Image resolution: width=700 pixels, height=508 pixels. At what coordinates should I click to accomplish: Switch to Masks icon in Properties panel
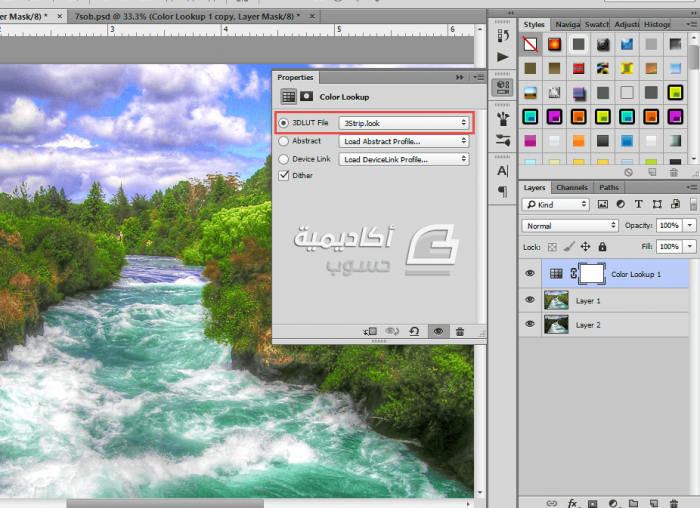[306, 96]
